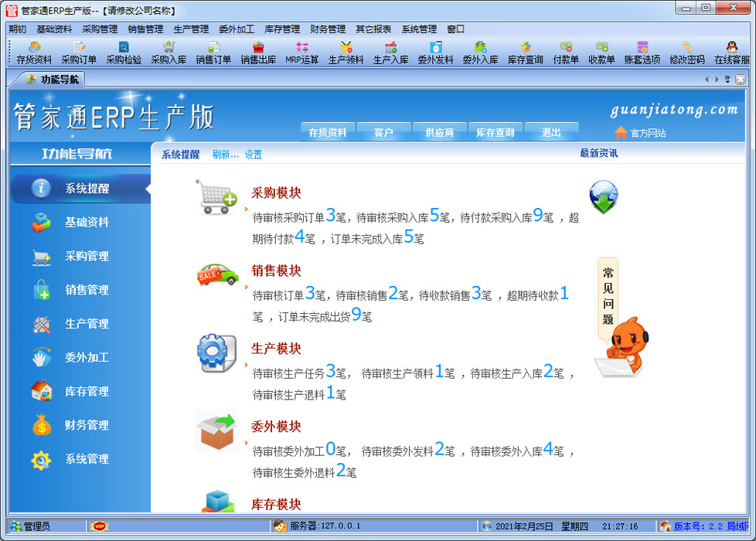Click the 供应商 header button

[x=439, y=132]
